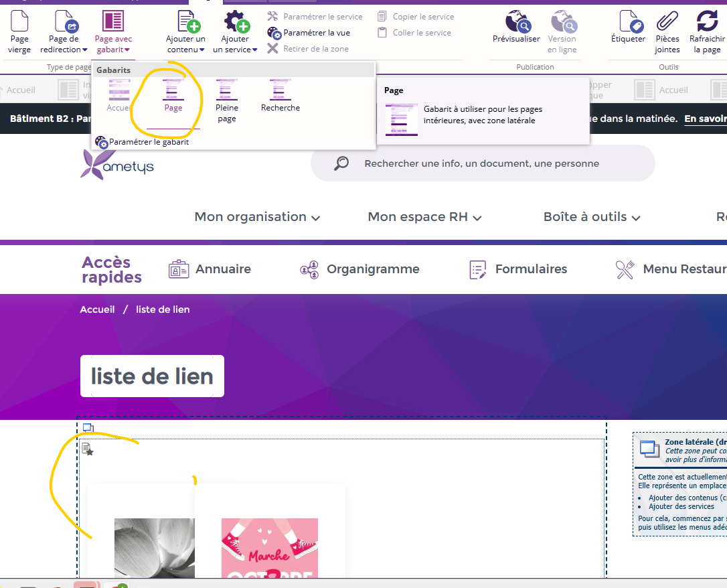Choose the Pleine page gabarit
Screen dimensions: 727x588
click(227, 99)
